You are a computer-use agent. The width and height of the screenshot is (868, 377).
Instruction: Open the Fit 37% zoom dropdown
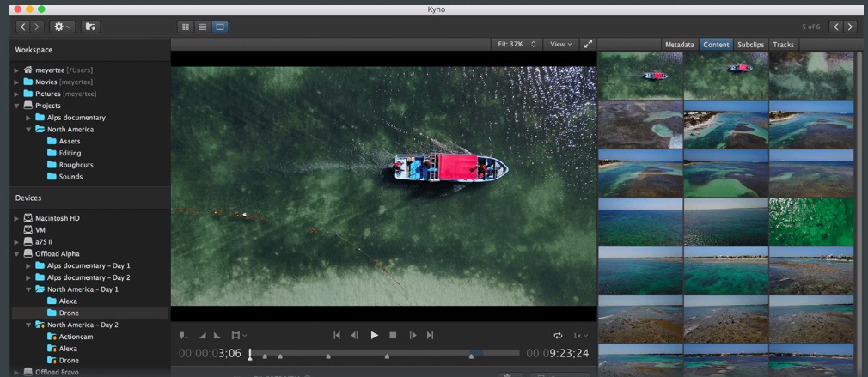point(517,44)
